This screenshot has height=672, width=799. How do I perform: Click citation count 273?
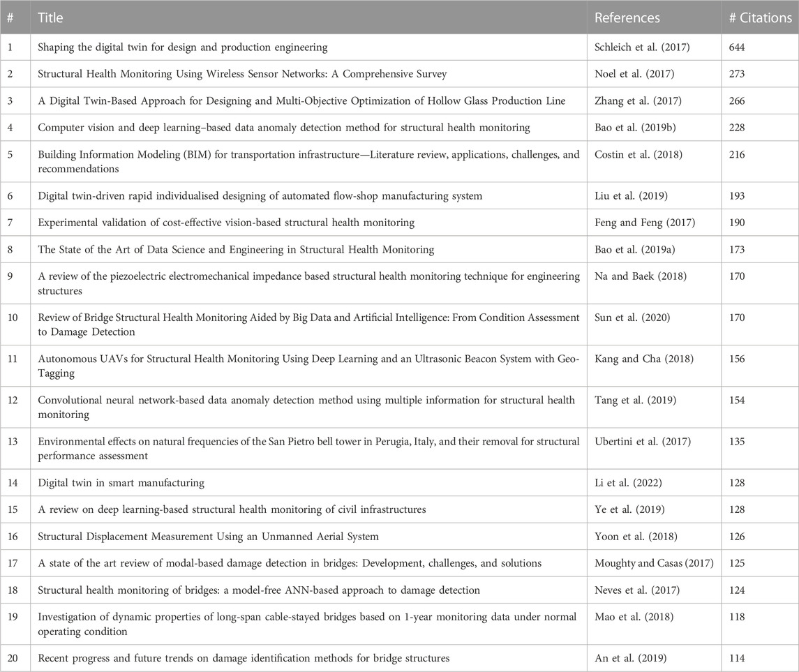click(x=737, y=74)
